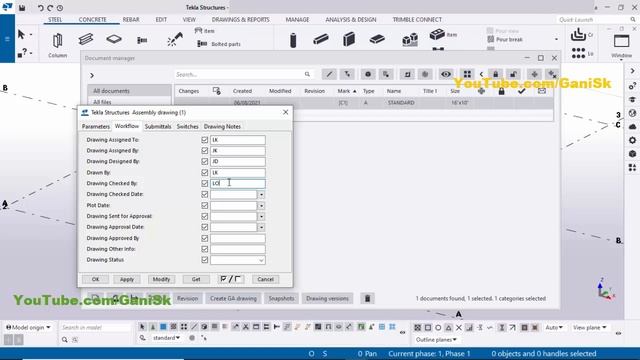Click the Get button
Image resolution: width=640 pixels, height=360 pixels.
click(x=196, y=279)
